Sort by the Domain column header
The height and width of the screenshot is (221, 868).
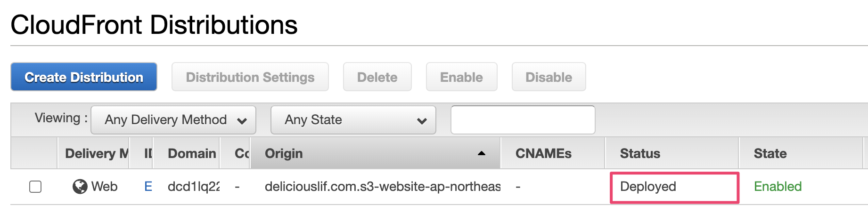191,153
